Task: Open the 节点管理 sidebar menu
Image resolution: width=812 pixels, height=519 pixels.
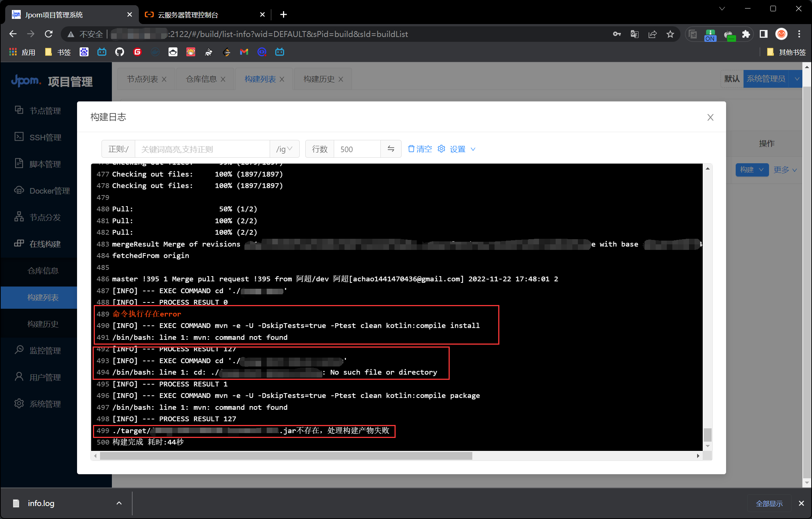Action: 45,111
